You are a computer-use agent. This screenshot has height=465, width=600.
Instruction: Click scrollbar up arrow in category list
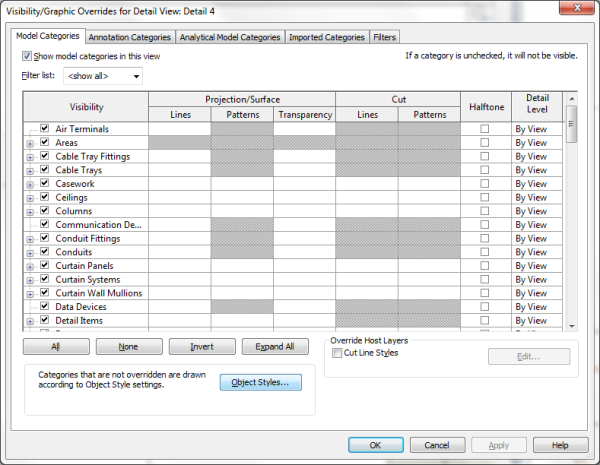coord(572,99)
